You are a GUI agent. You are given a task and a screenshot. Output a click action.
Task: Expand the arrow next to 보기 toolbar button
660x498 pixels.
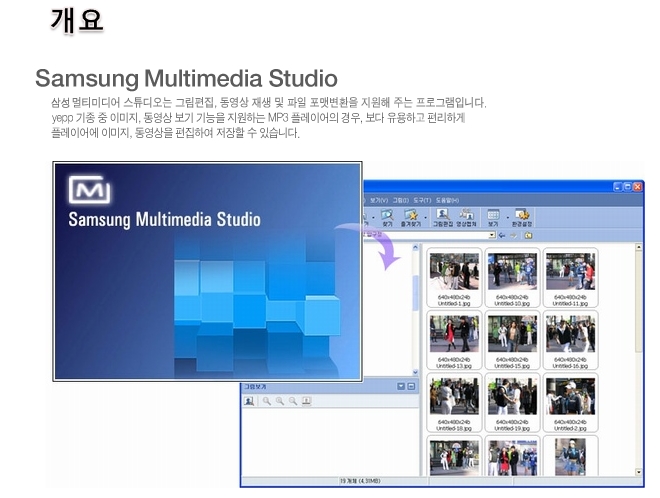tap(507, 218)
